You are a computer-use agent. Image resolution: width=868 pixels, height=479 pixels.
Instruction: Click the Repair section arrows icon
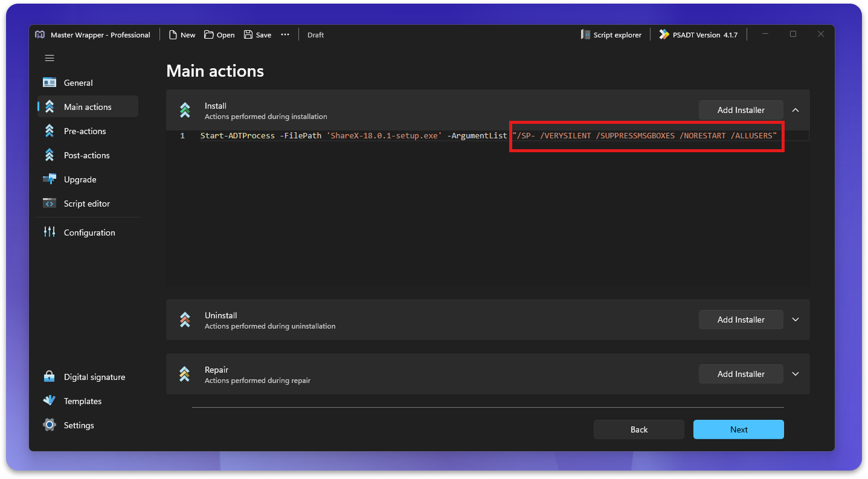click(x=185, y=374)
